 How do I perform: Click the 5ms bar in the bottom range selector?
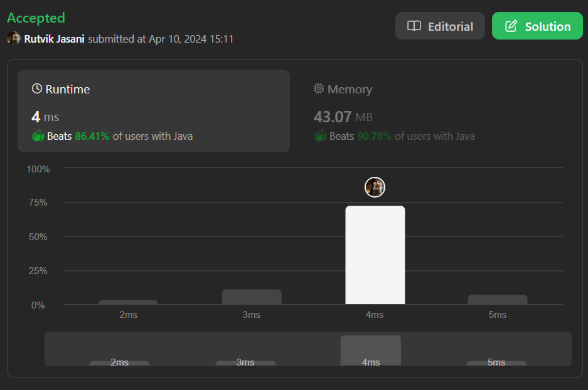[x=496, y=363]
